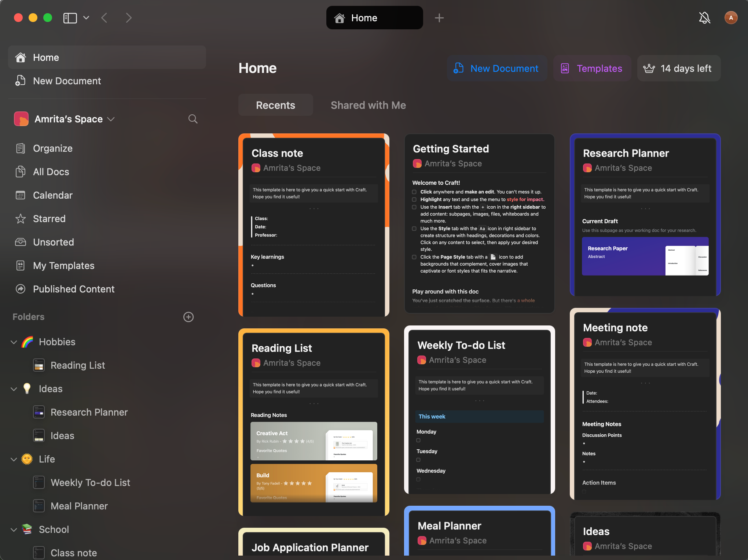Click the search icon in Amrita's Space
The width and height of the screenshot is (748, 560).
[193, 119]
